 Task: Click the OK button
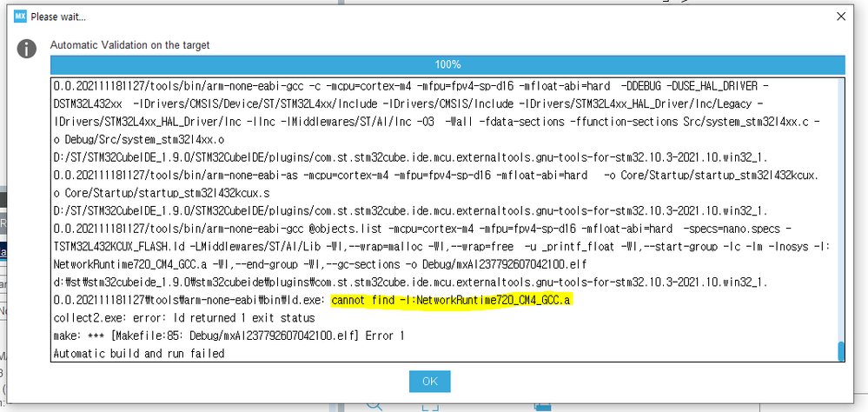429,381
